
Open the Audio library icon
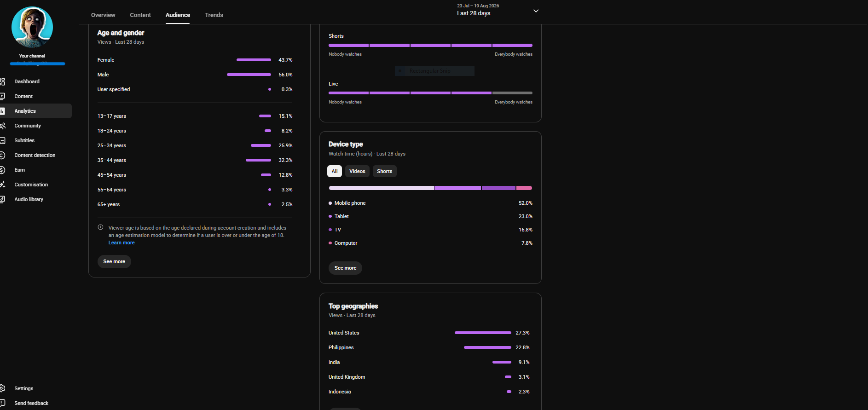(2, 199)
